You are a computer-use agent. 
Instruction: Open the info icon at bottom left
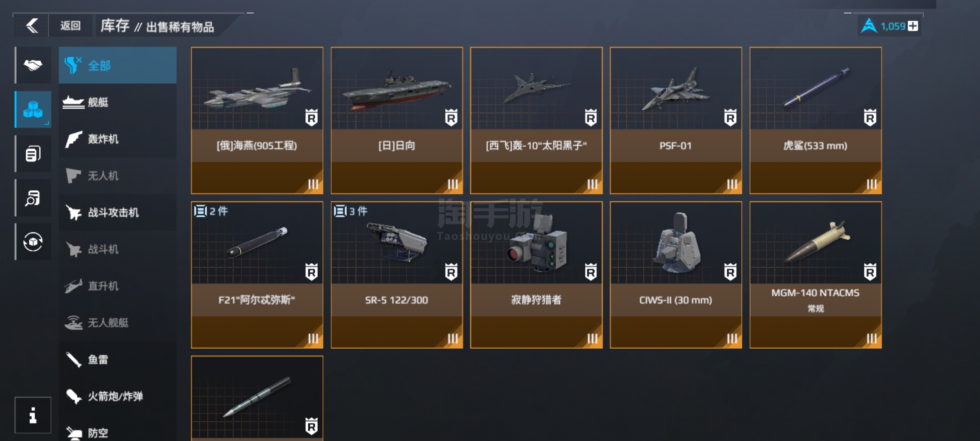(x=33, y=415)
